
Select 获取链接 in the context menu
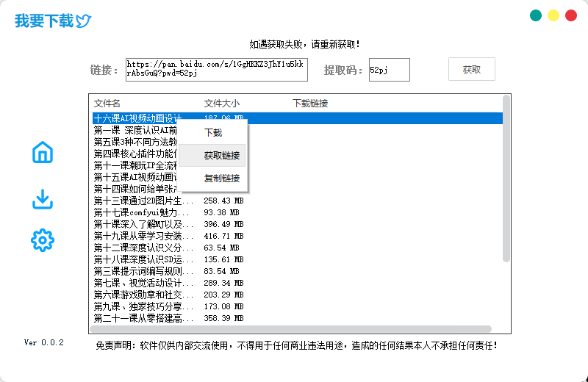coord(221,156)
